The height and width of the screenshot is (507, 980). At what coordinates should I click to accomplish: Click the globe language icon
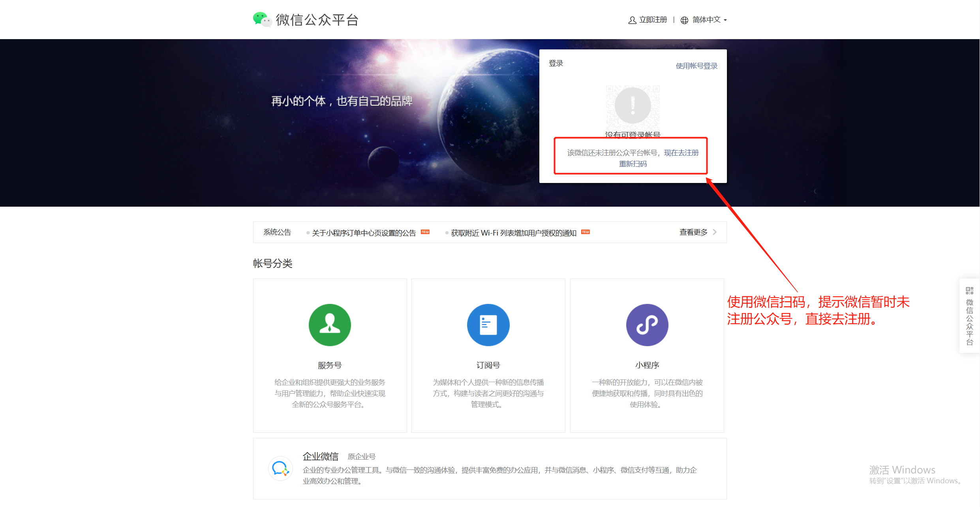(684, 20)
